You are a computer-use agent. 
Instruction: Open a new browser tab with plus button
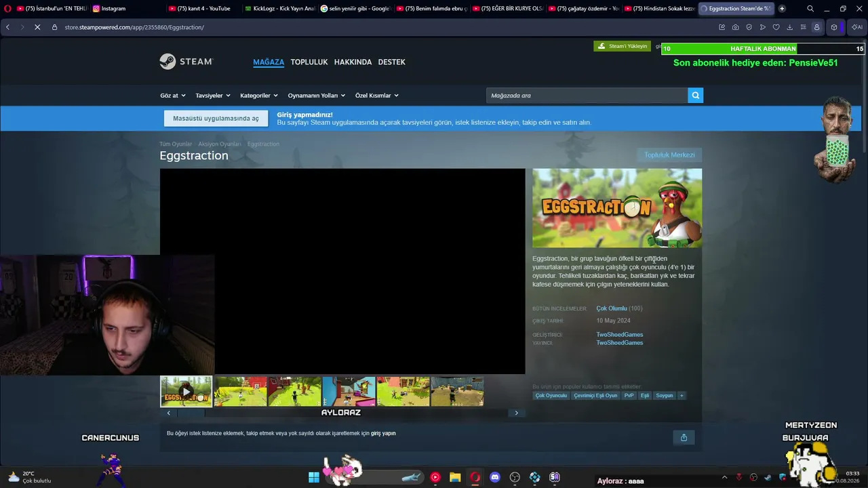782,9
